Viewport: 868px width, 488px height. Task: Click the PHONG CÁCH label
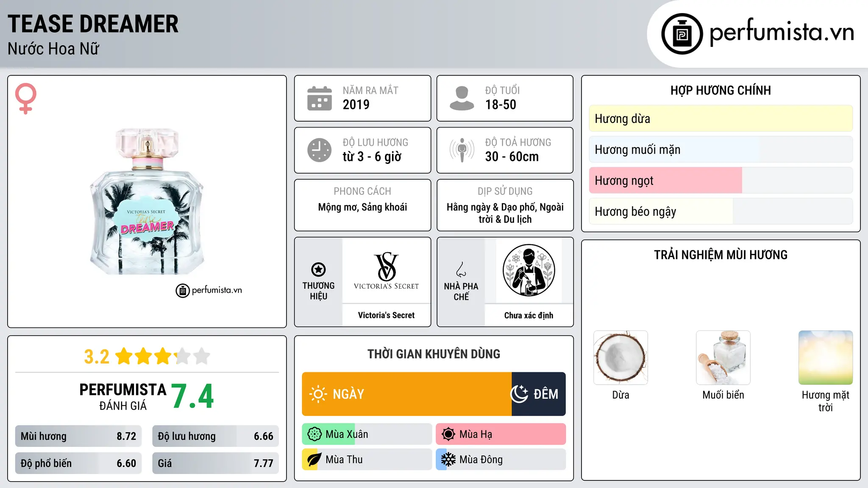[362, 191]
